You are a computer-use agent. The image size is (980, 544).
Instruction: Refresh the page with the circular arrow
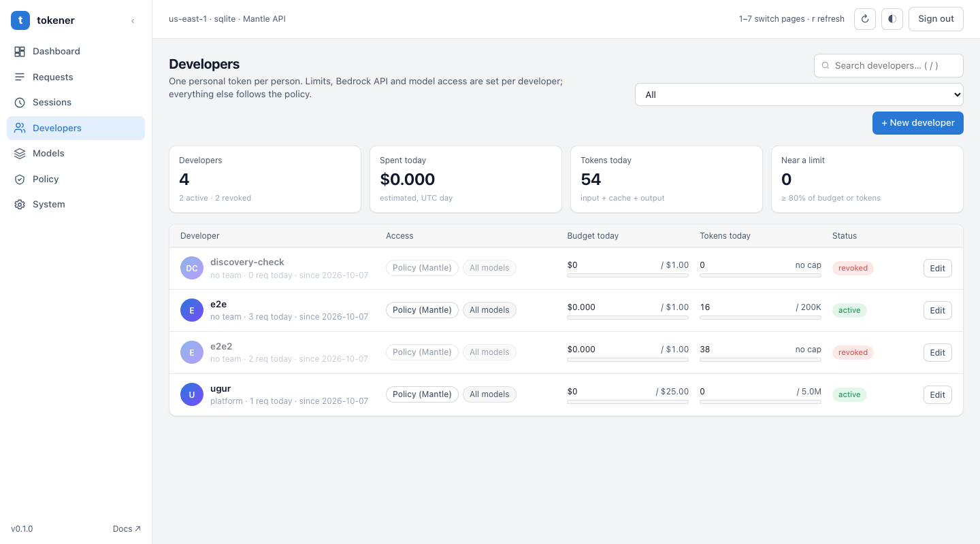(865, 19)
